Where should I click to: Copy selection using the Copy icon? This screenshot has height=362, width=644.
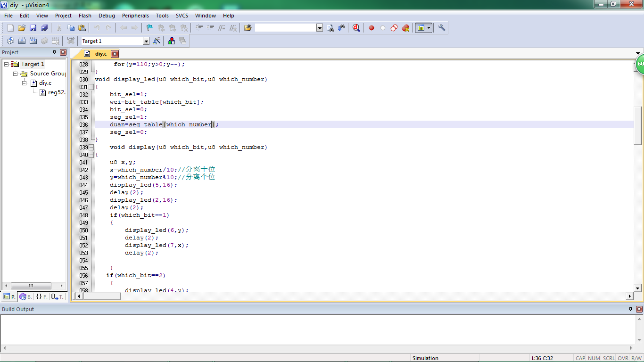coord(71,28)
